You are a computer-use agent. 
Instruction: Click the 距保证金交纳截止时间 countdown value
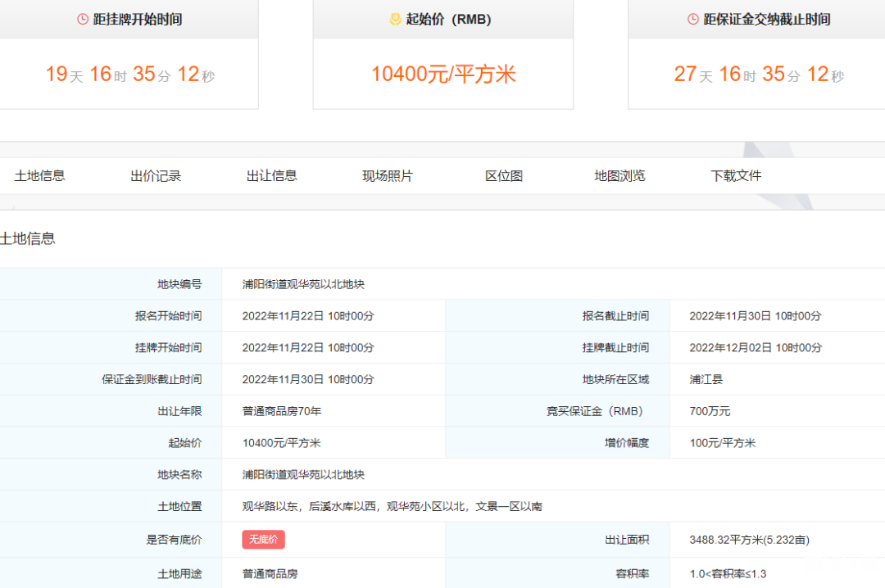(x=759, y=74)
